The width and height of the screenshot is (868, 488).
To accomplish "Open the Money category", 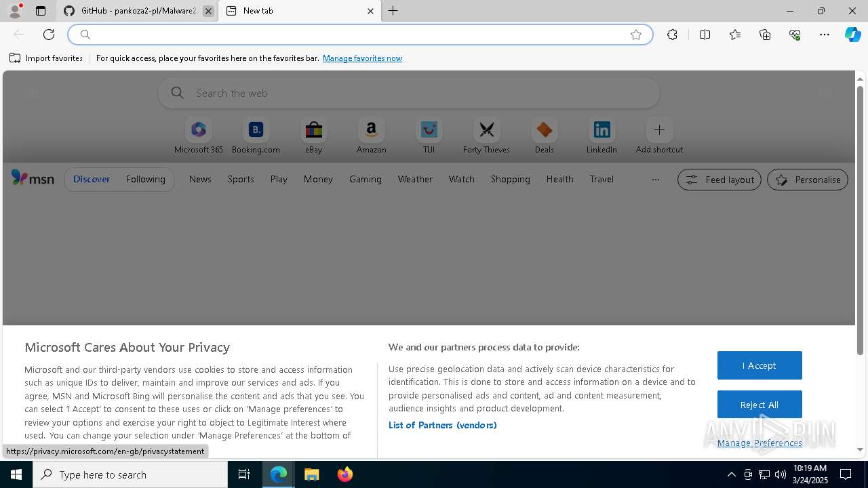I will tap(318, 179).
